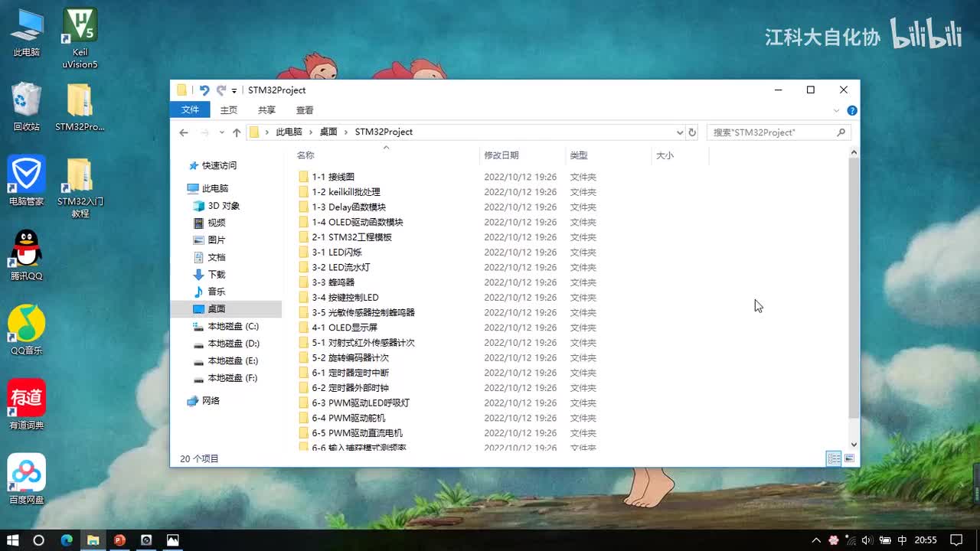Open Windows Start menu
The width and height of the screenshot is (980, 551).
[13, 540]
